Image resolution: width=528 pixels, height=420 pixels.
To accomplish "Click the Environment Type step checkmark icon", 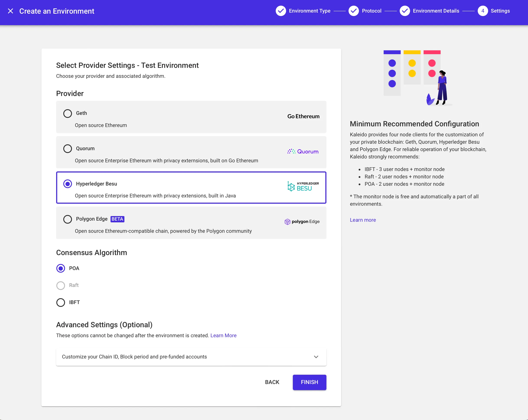I will point(281,11).
